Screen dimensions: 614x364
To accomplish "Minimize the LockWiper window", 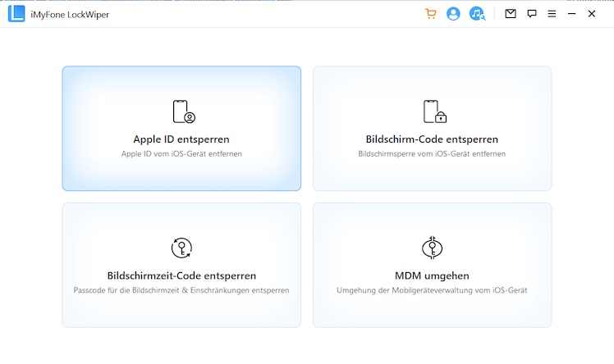I will (x=571, y=14).
